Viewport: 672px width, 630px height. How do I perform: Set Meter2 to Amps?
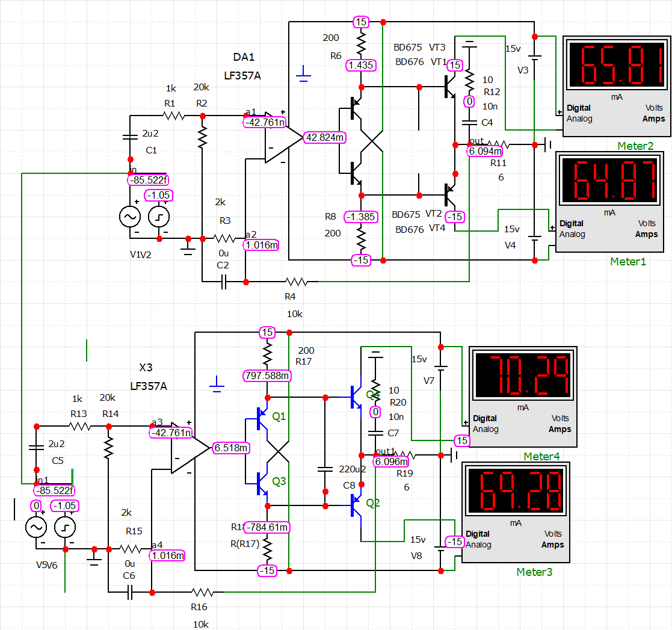coord(653,119)
